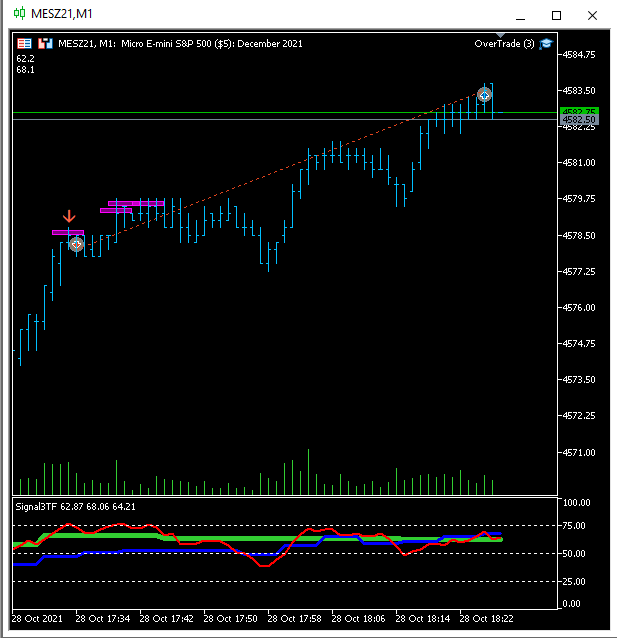Click the one-click trading panel icon
This screenshot has height=638, width=617.
pyautogui.click(x=45, y=44)
